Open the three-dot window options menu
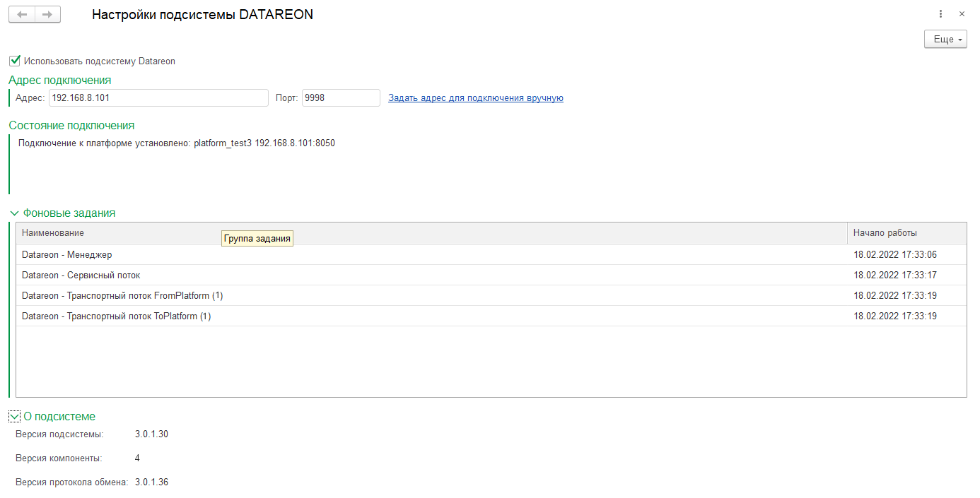The height and width of the screenshot is (498, 980). tap(941, 14)
